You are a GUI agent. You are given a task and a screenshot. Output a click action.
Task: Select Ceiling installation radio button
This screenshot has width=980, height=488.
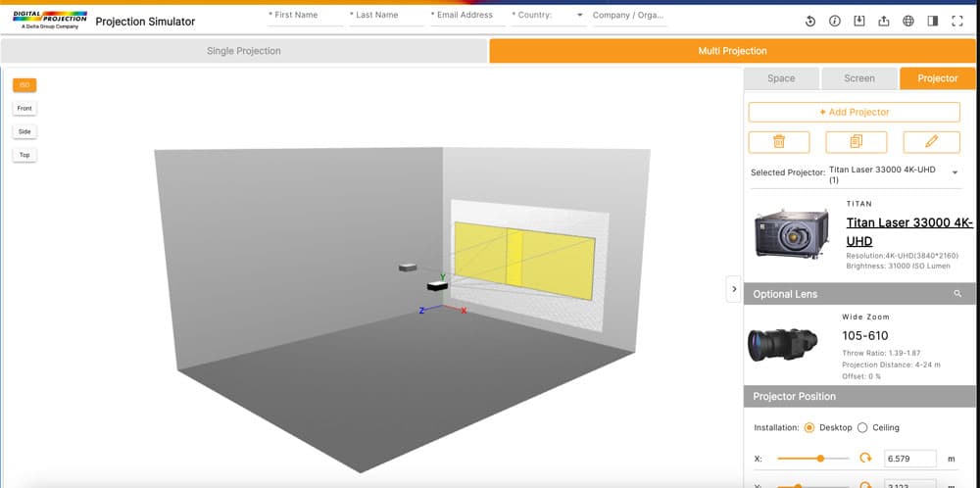(x=862, y=427)
